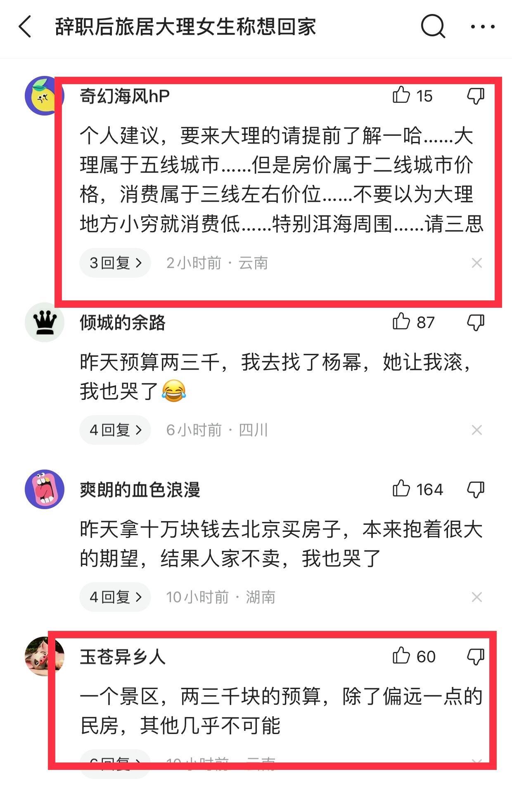Expand the 3回复 replies under 奇幻海风hP
The width and height of the screenshot is (512, 812).
point(115,263)
